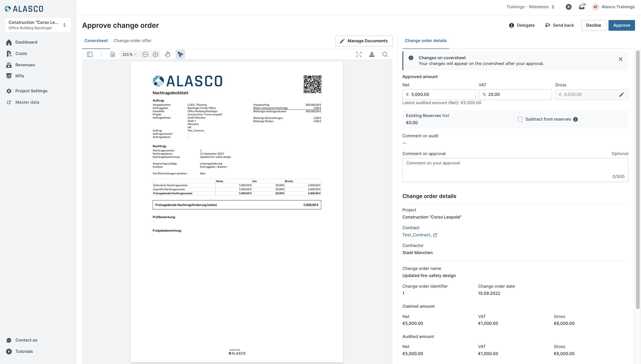Download the coversheet document
Image resolution: width=641 pixels, height=364 pixels.
click(372, 55)
